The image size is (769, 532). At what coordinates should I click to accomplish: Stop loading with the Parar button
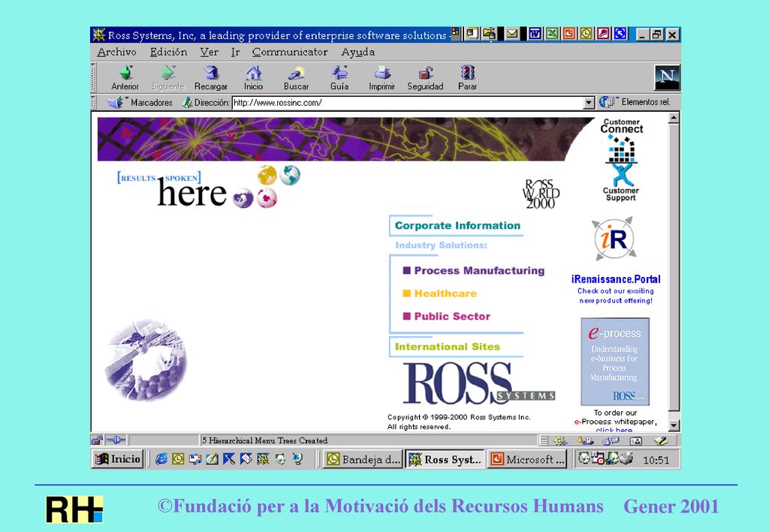[x=467, y=78]
